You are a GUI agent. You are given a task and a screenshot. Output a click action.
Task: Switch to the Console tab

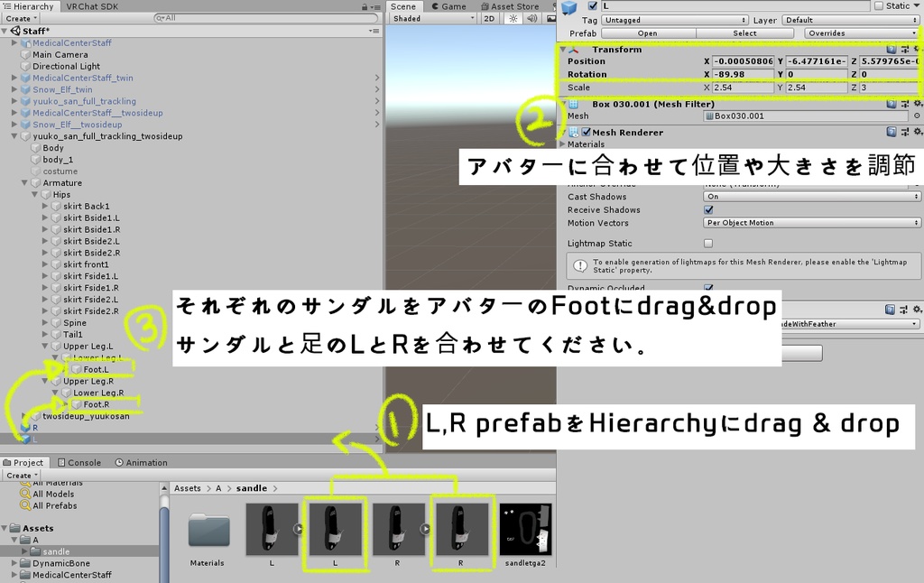pyautogui.click(x=79, y=462)
